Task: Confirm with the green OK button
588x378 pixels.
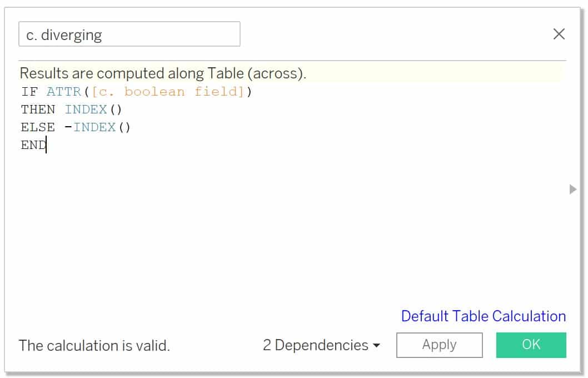Action: [x=531, y=345]
